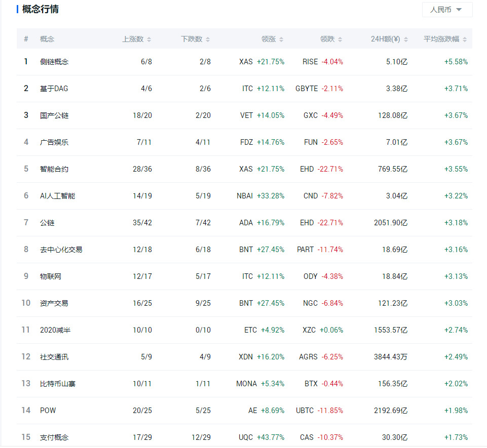Select the POW concept
Image resolution: width=487 pixels, height=448 pixels.
48,411
